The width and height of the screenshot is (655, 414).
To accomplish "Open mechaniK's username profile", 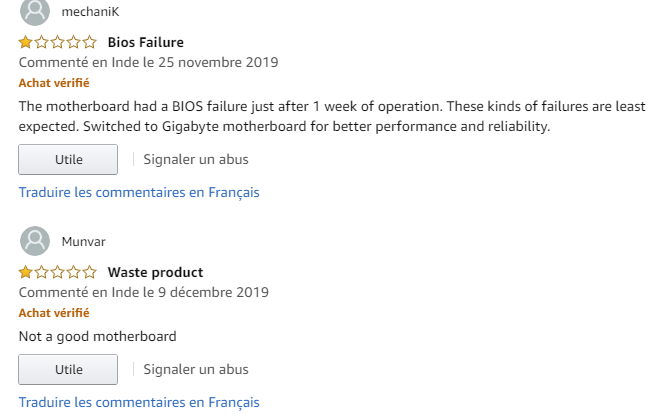I will coord(89,12).
